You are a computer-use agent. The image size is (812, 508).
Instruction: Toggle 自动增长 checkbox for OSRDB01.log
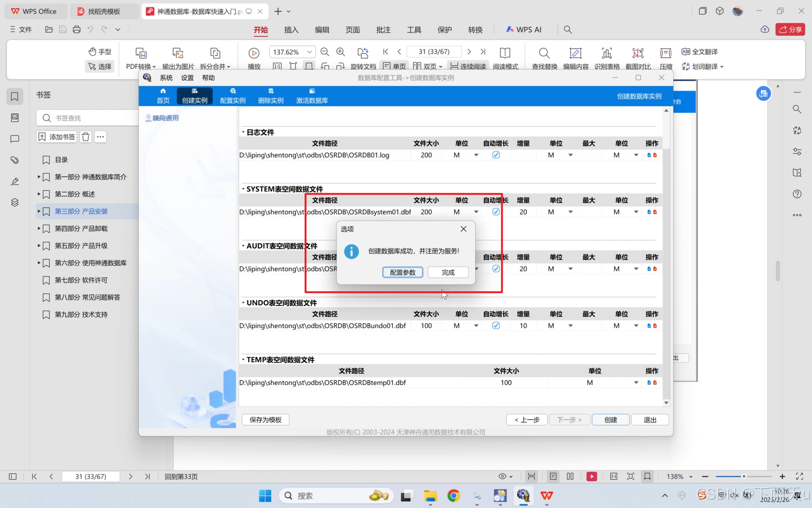tap(496, 155)
